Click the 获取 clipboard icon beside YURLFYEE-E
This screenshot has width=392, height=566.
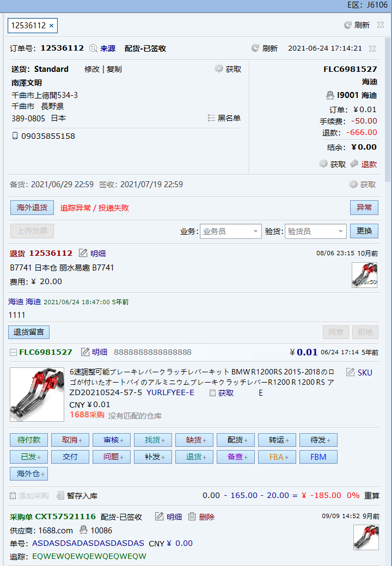coord(212,393)
